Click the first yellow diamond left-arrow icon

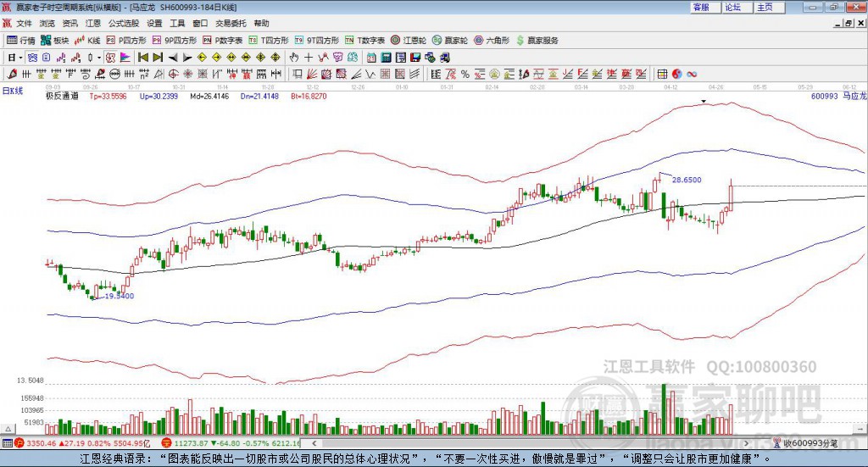point(202,58)
